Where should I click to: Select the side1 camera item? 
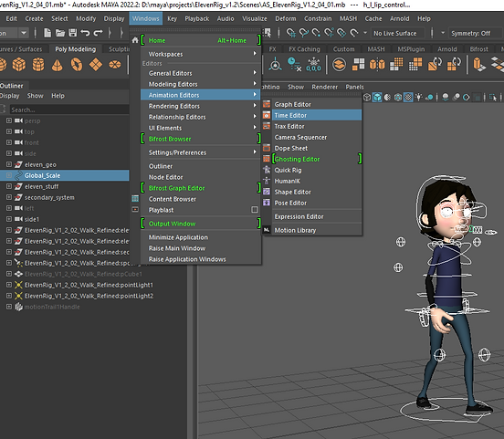pyautogui.click(x=32, y=219)
